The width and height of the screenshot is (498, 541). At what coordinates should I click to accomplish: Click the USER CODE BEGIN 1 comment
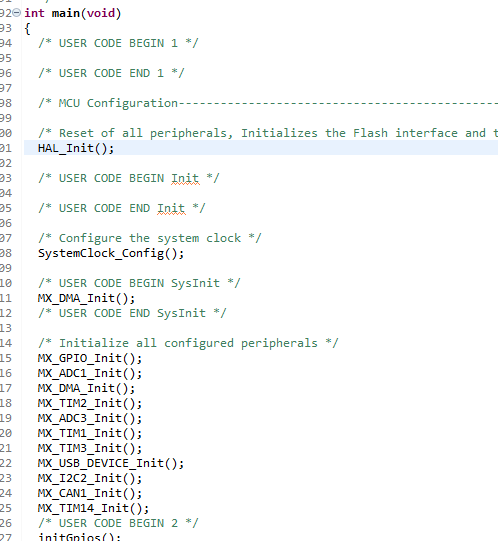click(118, 43)
